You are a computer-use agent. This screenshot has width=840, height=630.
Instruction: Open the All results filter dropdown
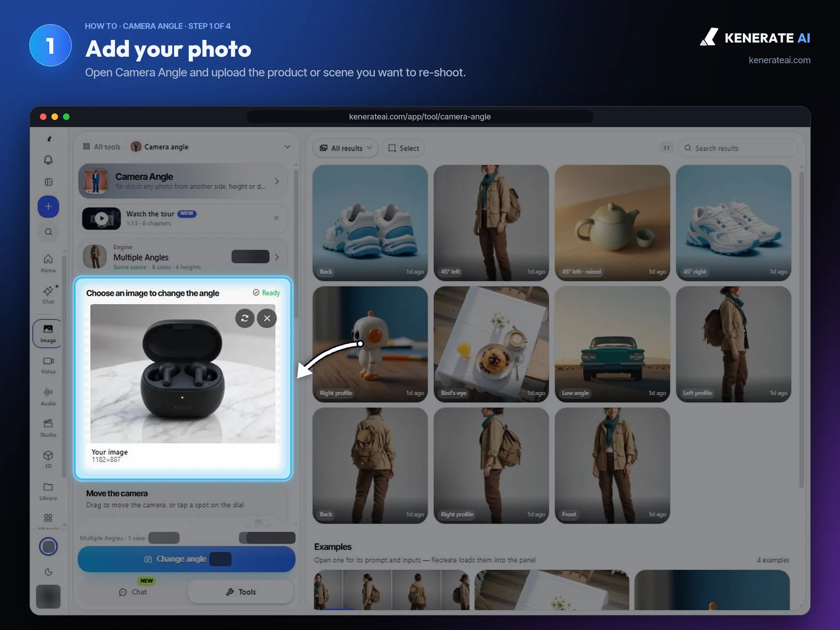(346, 148)
